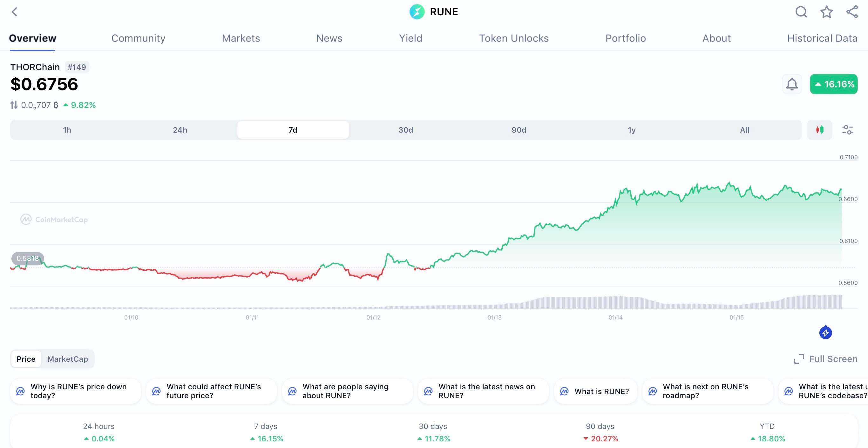This screenshot has height=448, width=868.
Task: Open the Markets tab
Action: tap(241, 38)
